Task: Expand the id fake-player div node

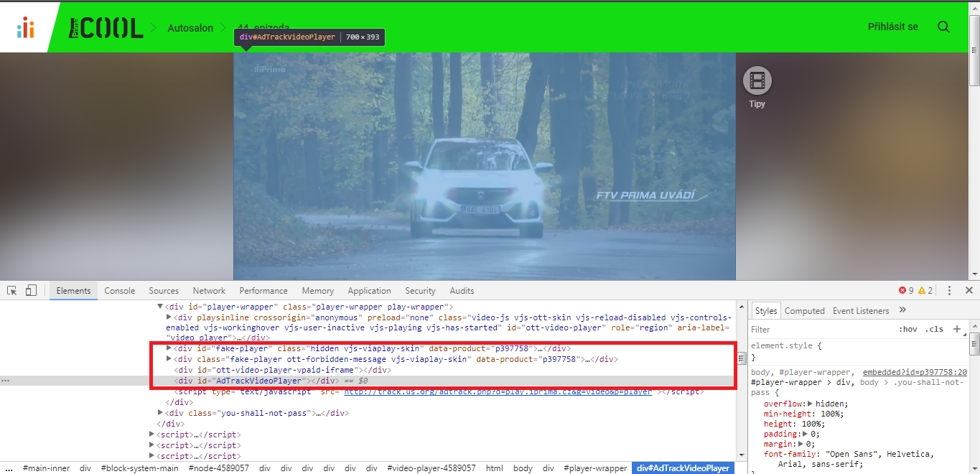Action: [169, 348]
